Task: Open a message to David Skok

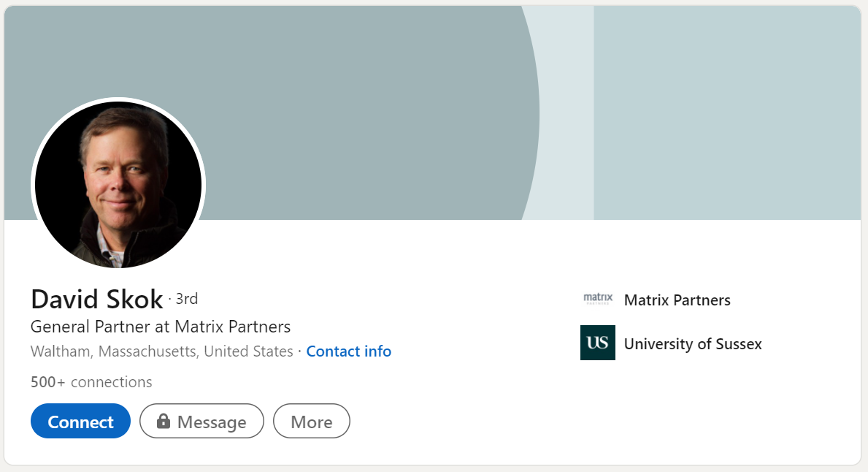Action: pos(201,421)
